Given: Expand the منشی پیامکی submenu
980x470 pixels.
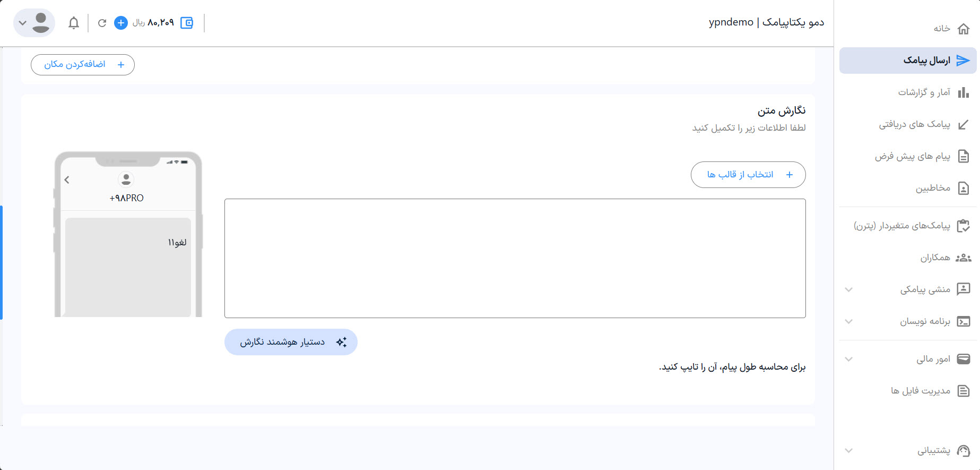Looking at the screenshot, I should 849,289.
